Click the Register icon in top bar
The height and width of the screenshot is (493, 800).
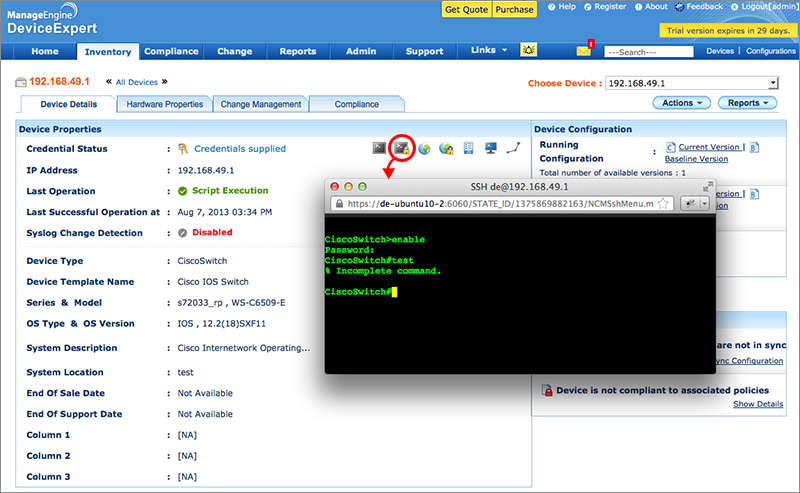click(588, 7)
